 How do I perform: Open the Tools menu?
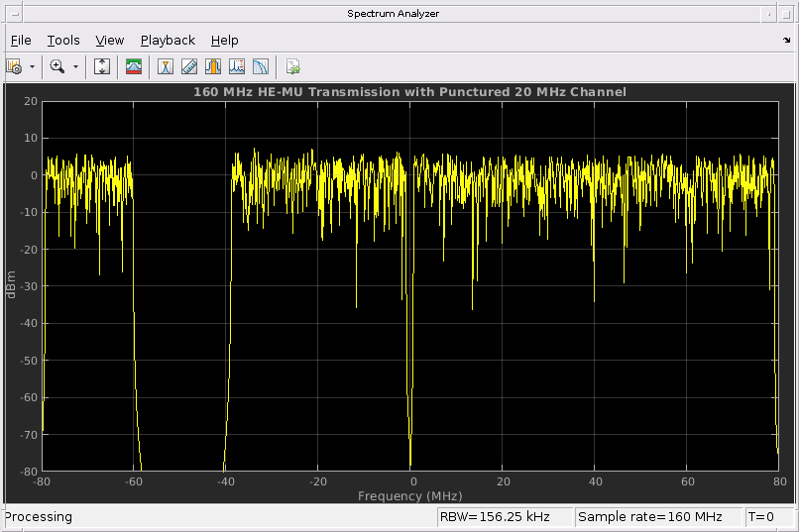[x=63, y=41]
